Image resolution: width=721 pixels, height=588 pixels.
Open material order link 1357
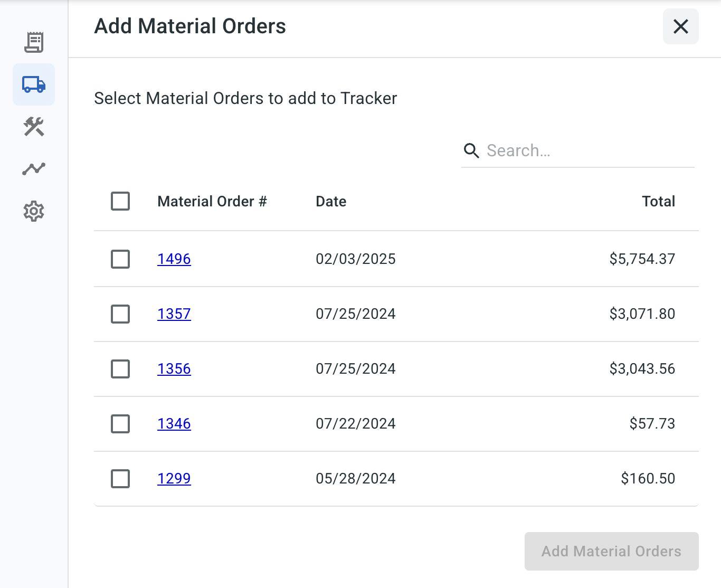174,314
